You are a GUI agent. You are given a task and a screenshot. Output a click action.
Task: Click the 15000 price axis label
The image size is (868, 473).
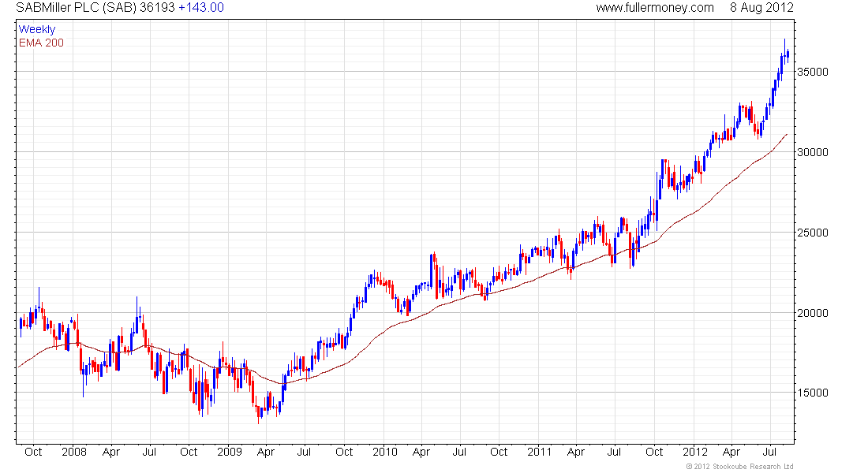pos(812,393)
